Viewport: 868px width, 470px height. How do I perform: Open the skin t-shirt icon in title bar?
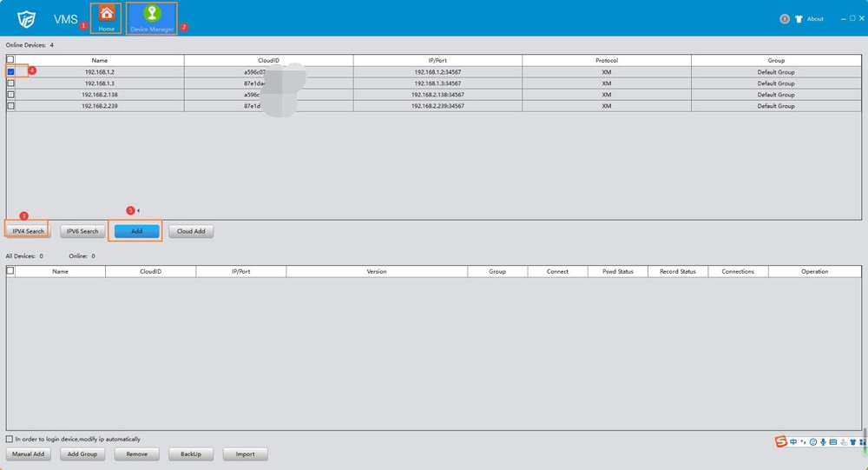799,19
